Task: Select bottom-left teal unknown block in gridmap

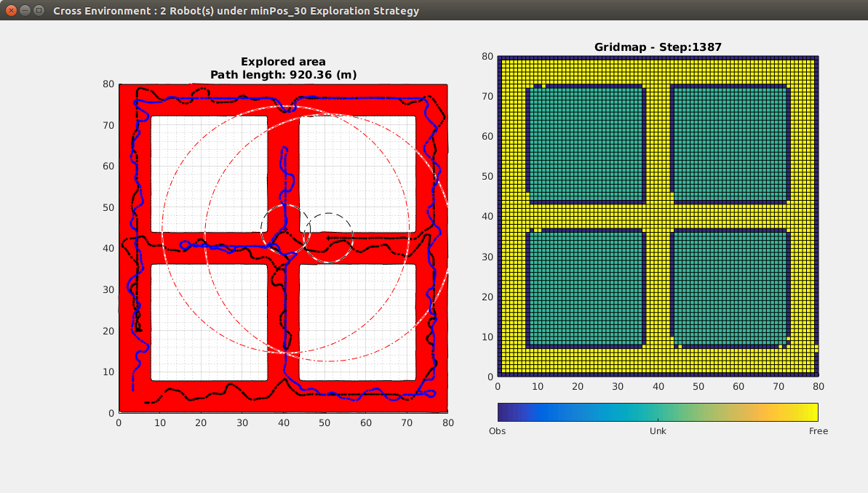Action: [x=586, y=287]
